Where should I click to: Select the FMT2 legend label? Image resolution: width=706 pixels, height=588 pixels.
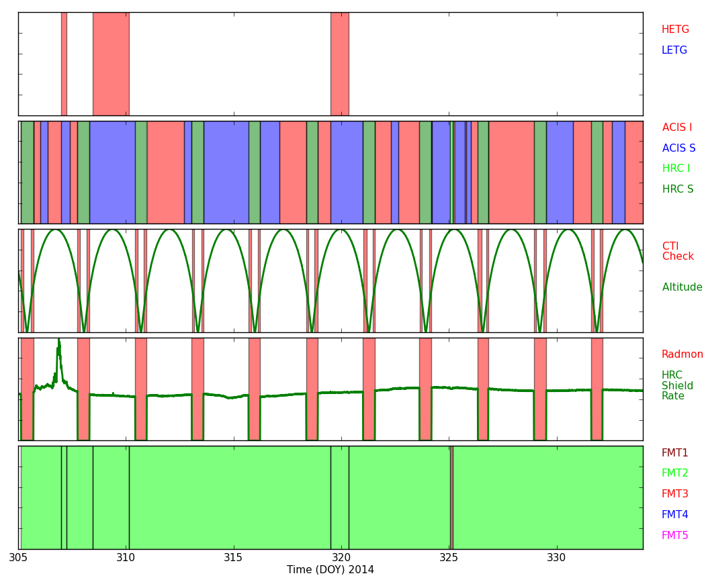pos(674,474)
